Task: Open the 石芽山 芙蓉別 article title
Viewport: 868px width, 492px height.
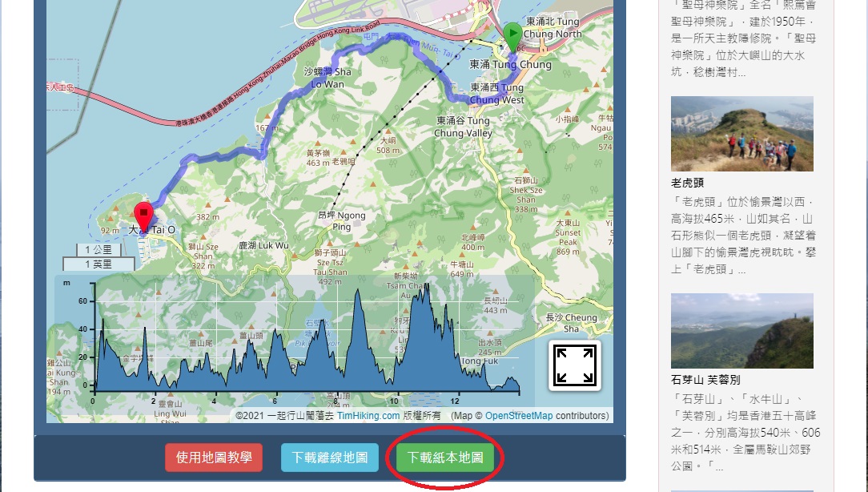Action: (705, 380)
